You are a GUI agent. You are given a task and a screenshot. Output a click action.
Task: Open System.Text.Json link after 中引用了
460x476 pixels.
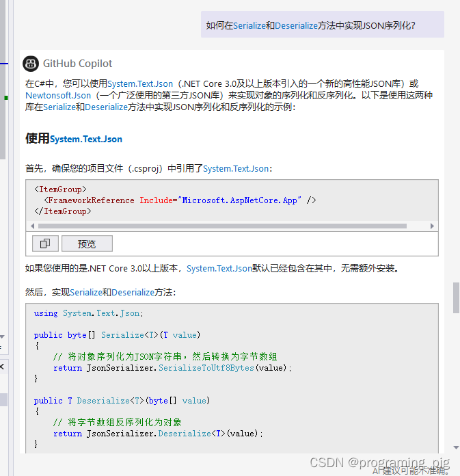236,168
